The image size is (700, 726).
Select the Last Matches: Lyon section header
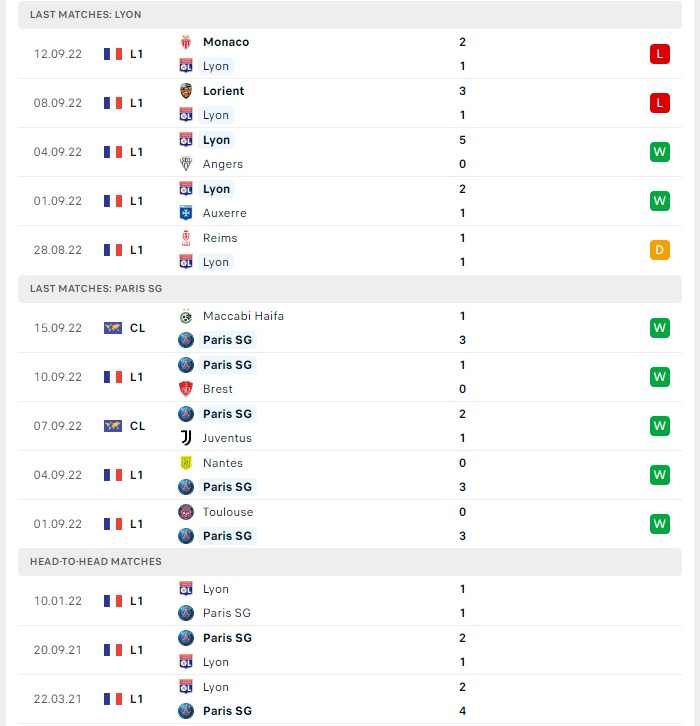tap(350, 15)
